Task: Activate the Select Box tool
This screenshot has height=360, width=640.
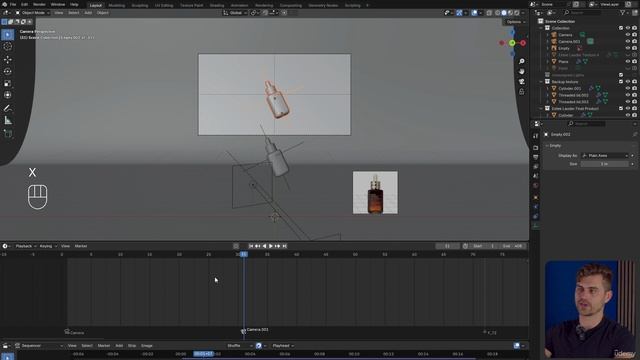Action: [x=7, y=35]
